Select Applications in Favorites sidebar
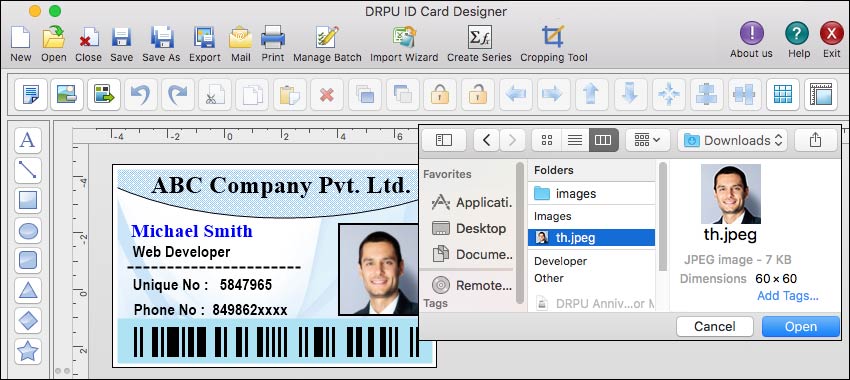850x380 pixels. [x=472, y=203]
